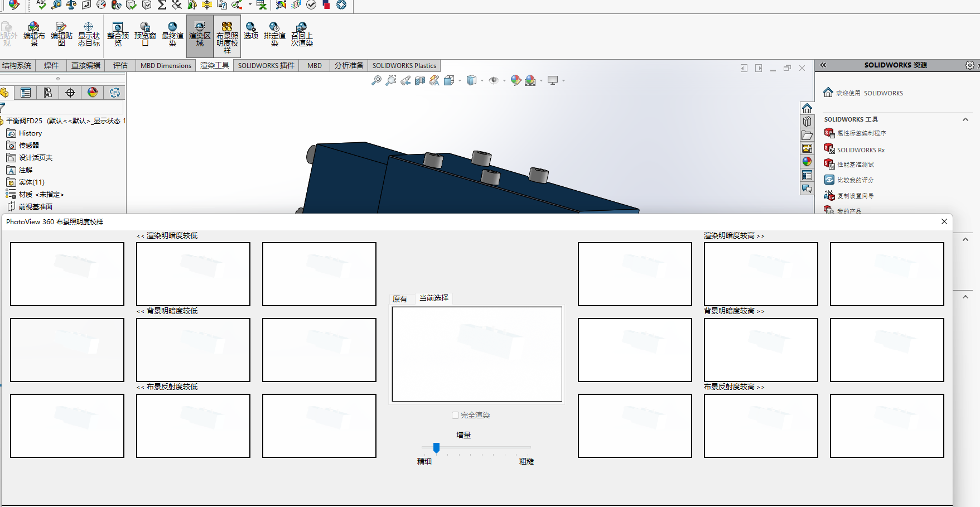This screenshot has height=507, width=980.
Task: Open the SOLIDWORKS Forum speech bubble tab
Action: pyautogui.click(x=807, y=189)
